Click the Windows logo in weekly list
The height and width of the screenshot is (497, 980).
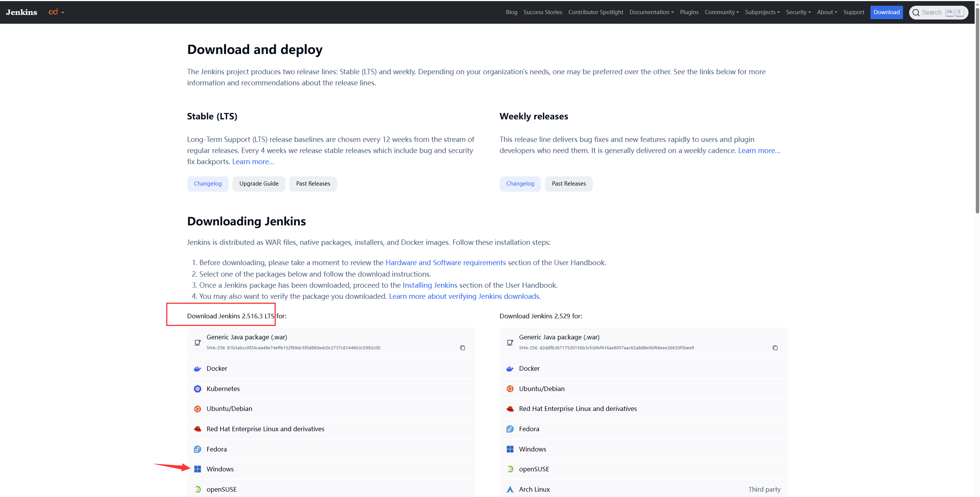tap(510, 449)
